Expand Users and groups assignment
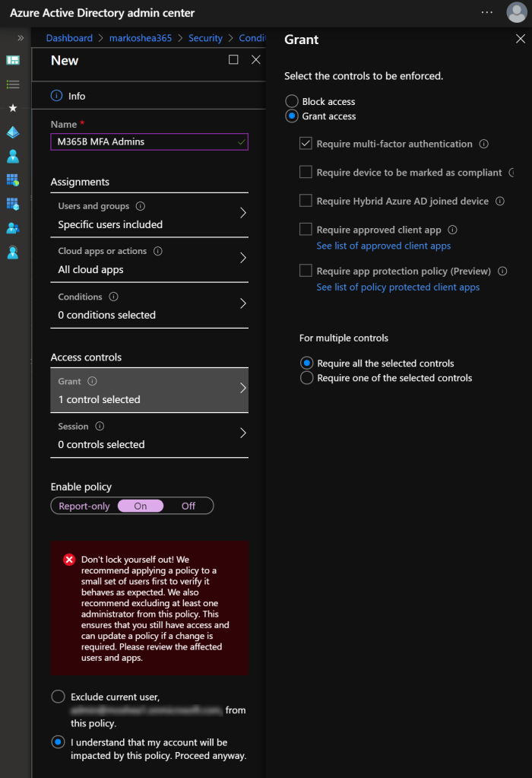Image resolution: width=532 pixels, height=778 pixels. point(149,215)
